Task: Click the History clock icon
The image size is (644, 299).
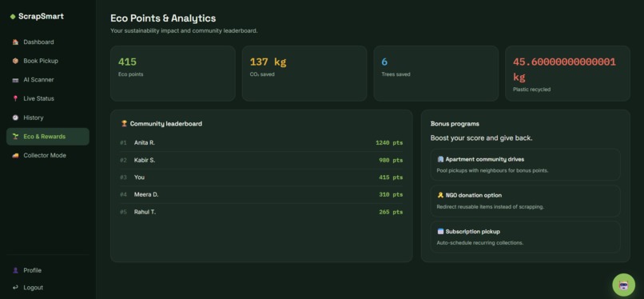Action: [15, 118]
